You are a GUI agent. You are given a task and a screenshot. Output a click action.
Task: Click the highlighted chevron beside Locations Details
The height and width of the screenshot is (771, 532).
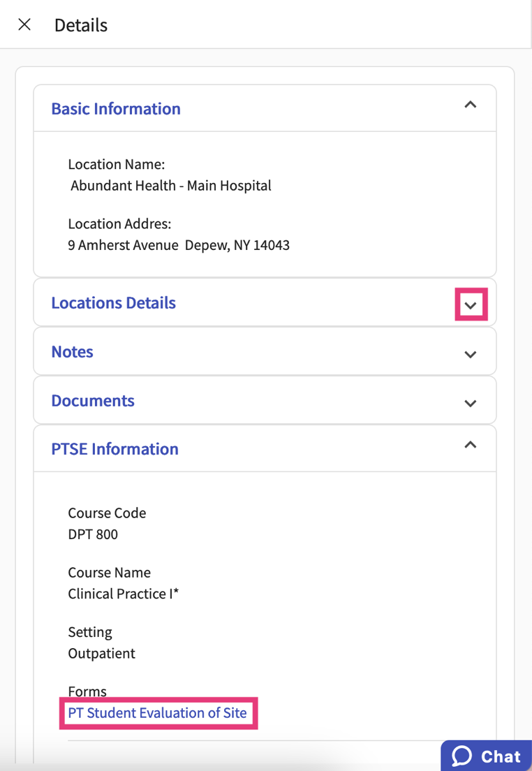pyautogui.click(x=471, y=304)
